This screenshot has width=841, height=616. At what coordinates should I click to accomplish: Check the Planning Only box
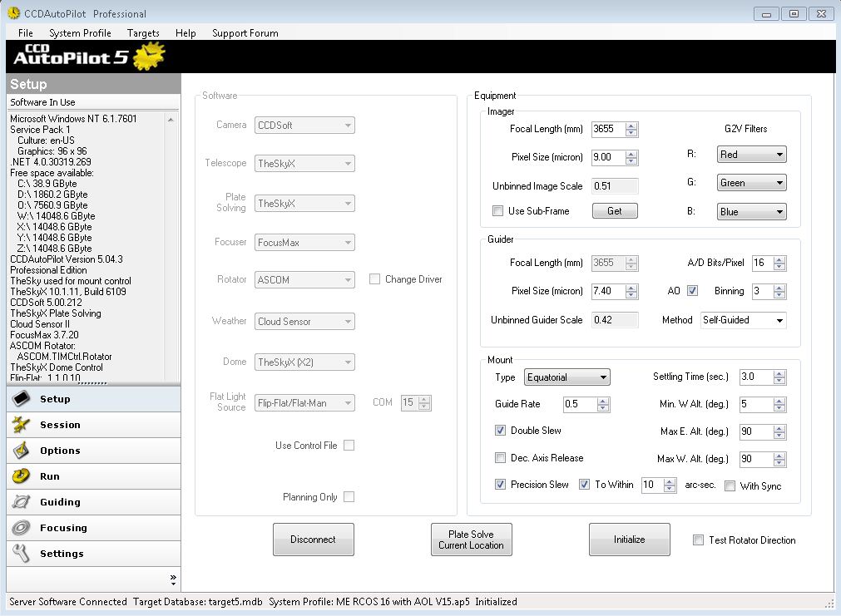[x=349, y=496]
